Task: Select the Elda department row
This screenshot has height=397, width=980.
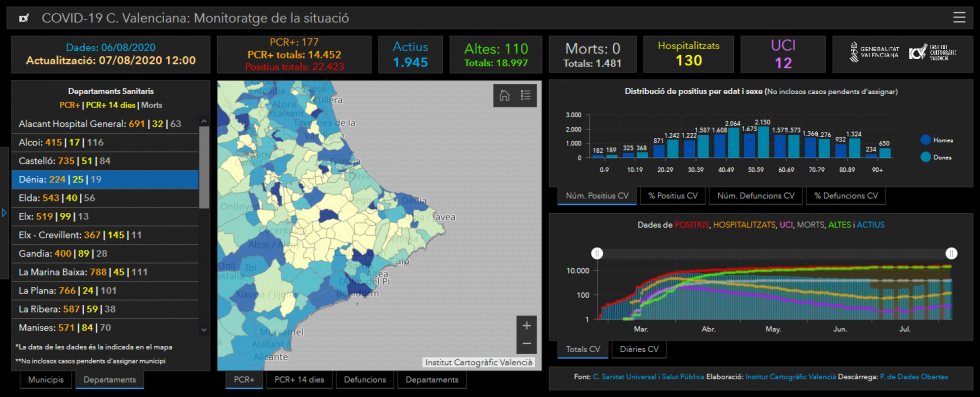Action: pyautogui.click(x=105, y=198)
